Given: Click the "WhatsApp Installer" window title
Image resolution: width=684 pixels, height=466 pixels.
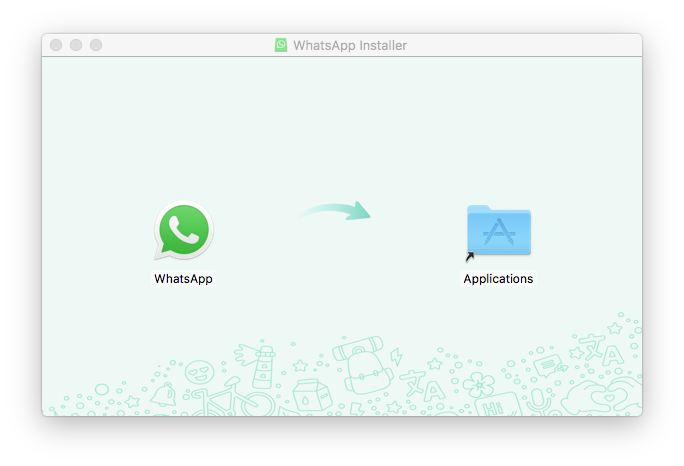Looking at the screenshot, I should point(350,45).
